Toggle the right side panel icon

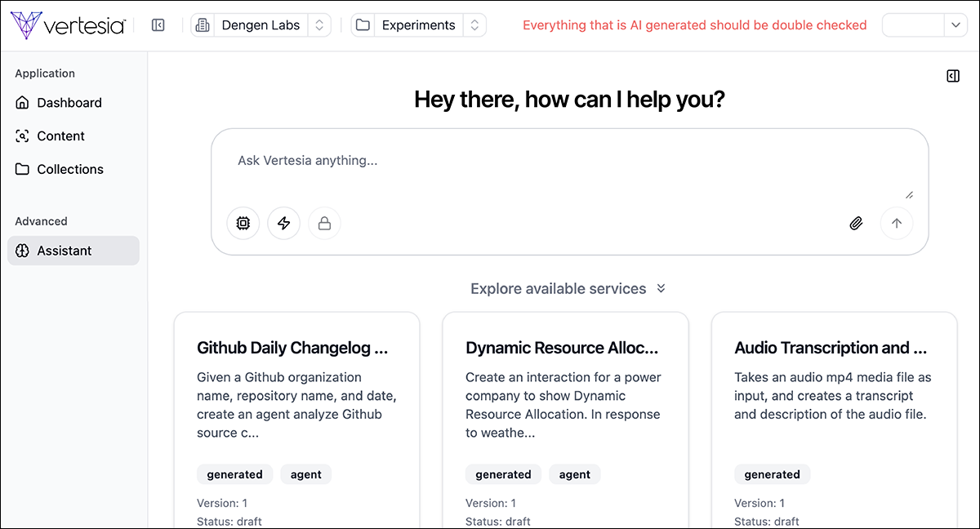coord(952,76)
